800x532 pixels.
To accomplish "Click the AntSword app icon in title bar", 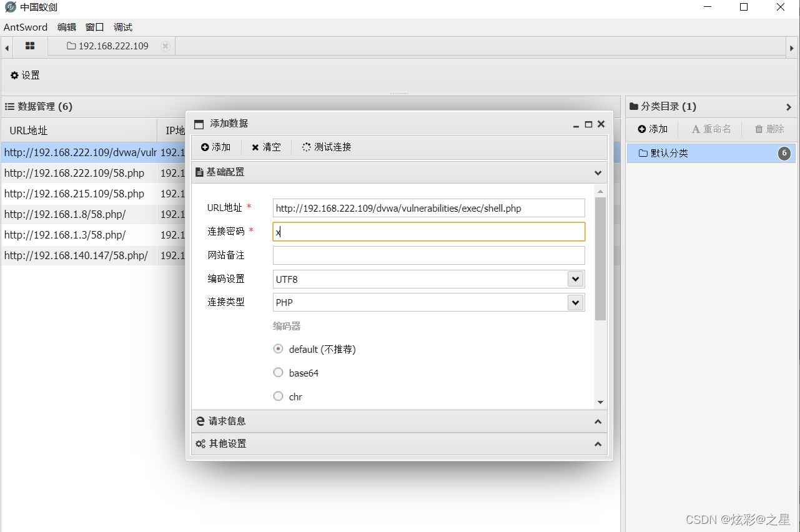I will (10, 7).
